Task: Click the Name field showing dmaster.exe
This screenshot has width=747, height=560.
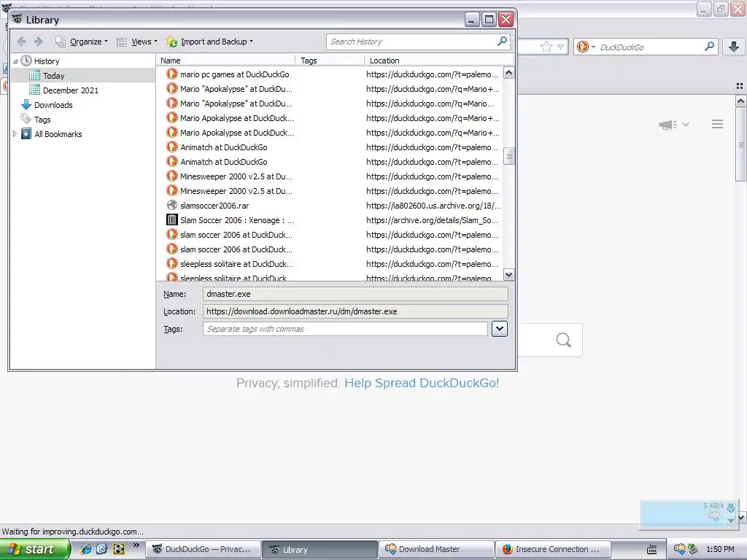Action: point(355,294)
